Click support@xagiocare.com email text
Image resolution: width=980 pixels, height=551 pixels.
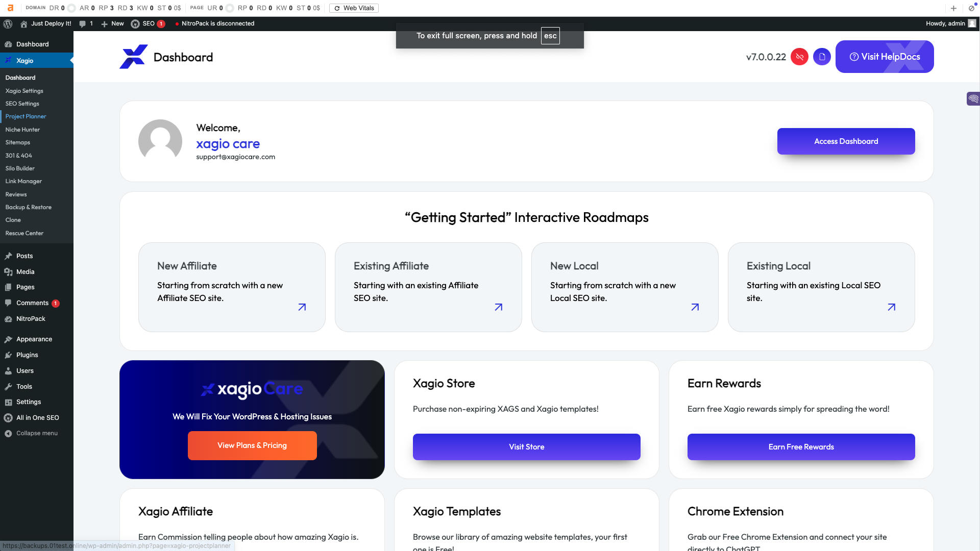coord(235,157)
